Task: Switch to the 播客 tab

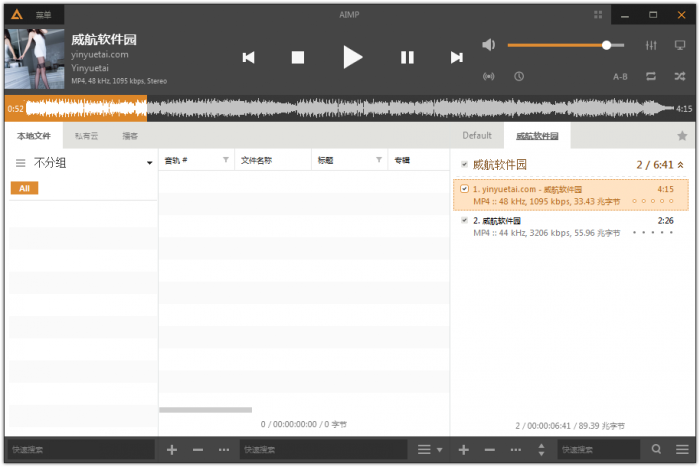Action: (x=130, y=136)
